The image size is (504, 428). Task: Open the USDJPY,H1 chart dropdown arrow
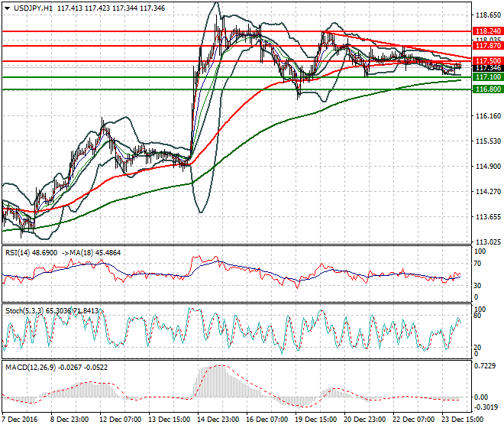coord(8,8)
